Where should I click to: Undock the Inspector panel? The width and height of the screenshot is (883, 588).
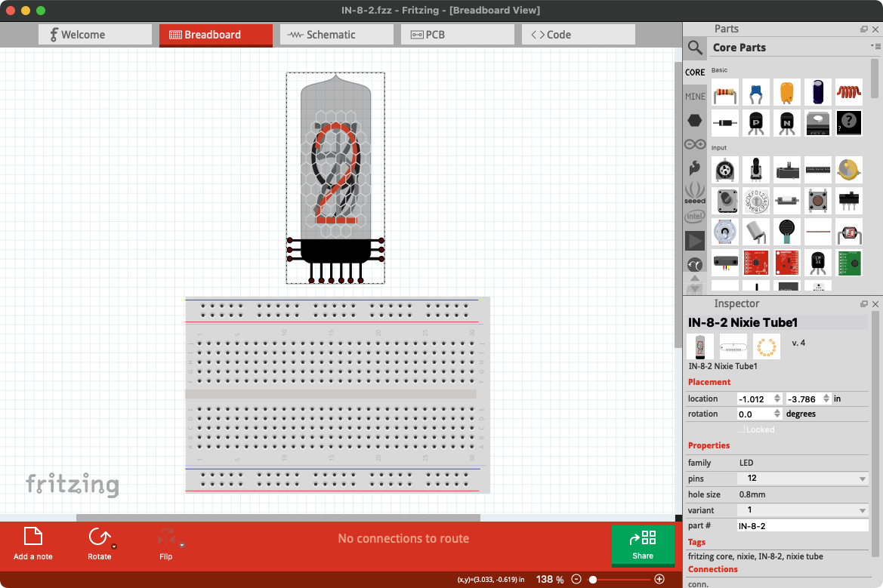click(864, 304)
